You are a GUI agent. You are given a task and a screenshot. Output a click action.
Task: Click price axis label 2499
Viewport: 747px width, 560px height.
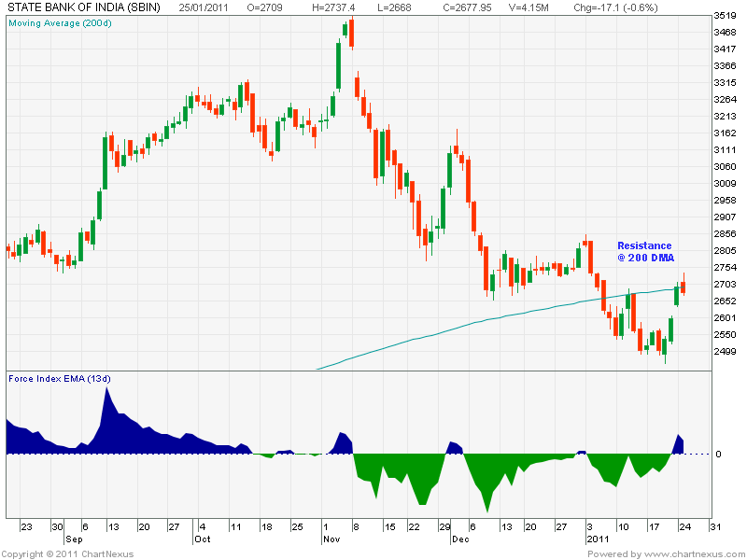[x=725, y=352]
